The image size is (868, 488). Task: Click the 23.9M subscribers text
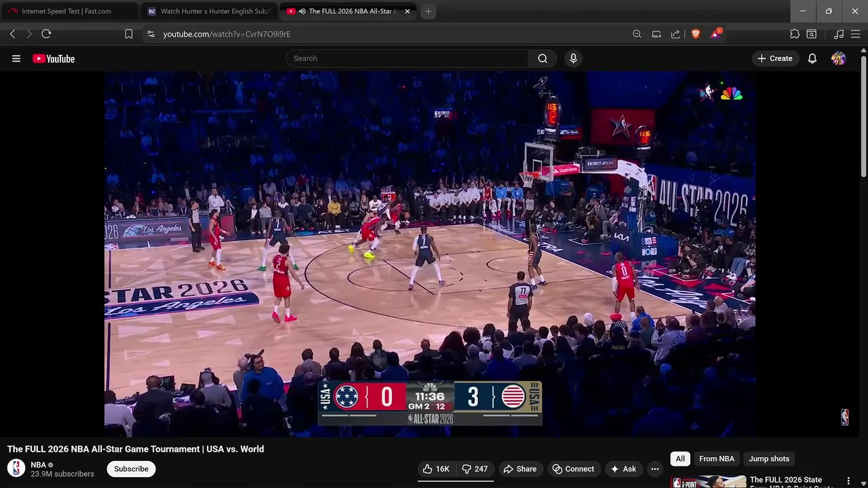pos(62,474)
